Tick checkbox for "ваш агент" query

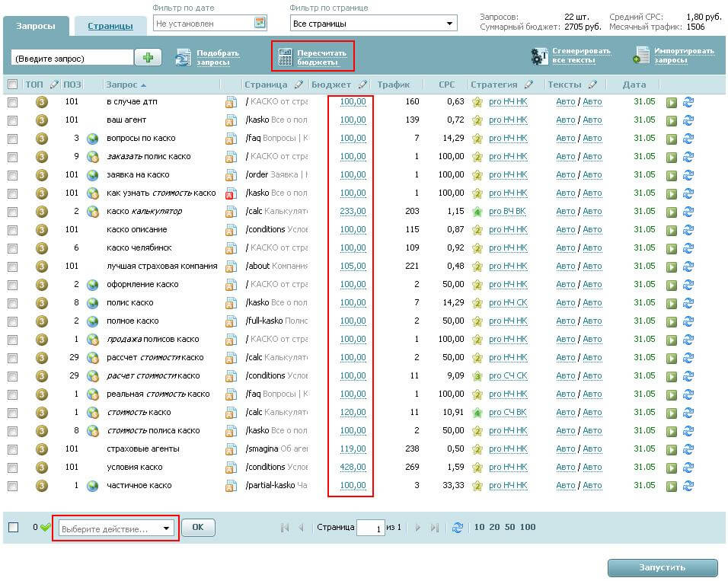pyautogui.click(x=12, y=120)
